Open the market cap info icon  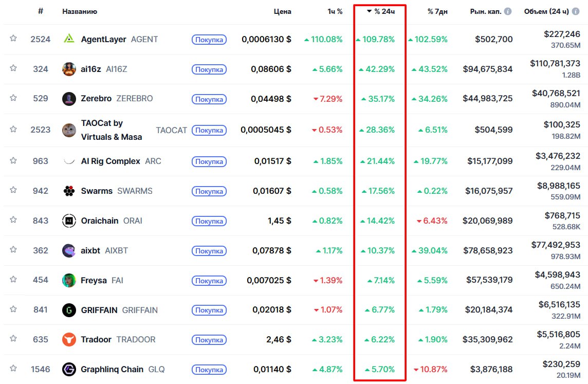(x=508, y=11)
